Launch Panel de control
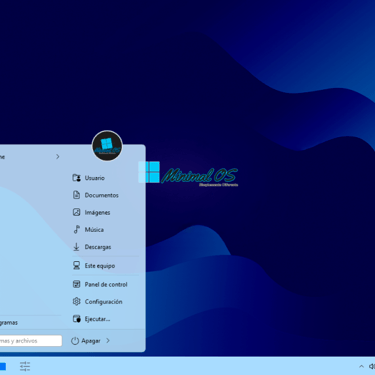This screenshot has width=375, height=375. click(x=105, y=284)
